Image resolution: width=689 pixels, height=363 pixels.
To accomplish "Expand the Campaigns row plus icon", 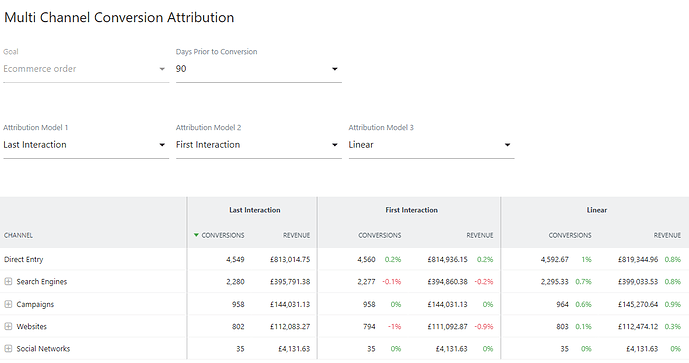I will click(x=8, y=304).
